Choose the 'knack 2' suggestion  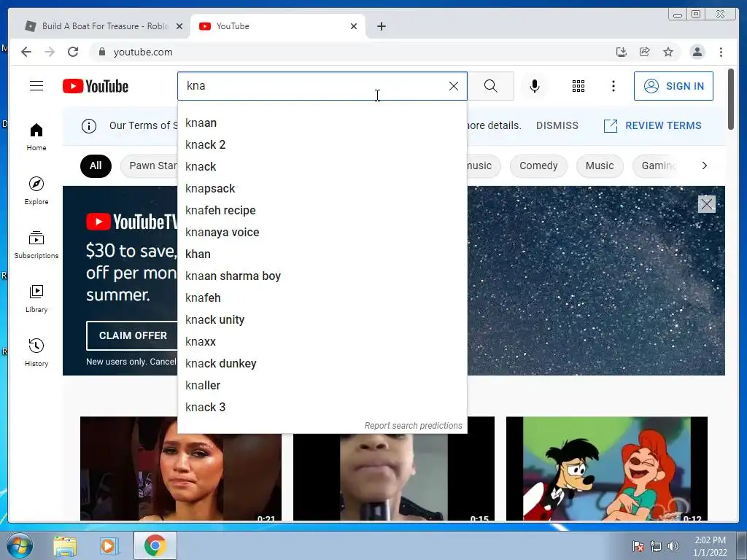click(x=322, y=145)
